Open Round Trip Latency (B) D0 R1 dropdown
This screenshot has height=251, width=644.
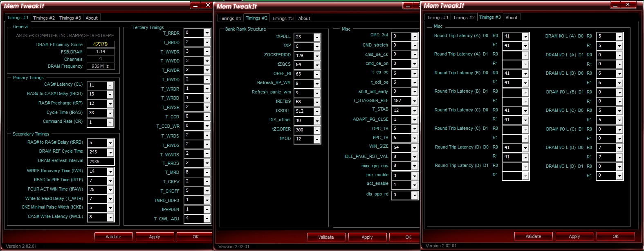click(x=525, y=83)
